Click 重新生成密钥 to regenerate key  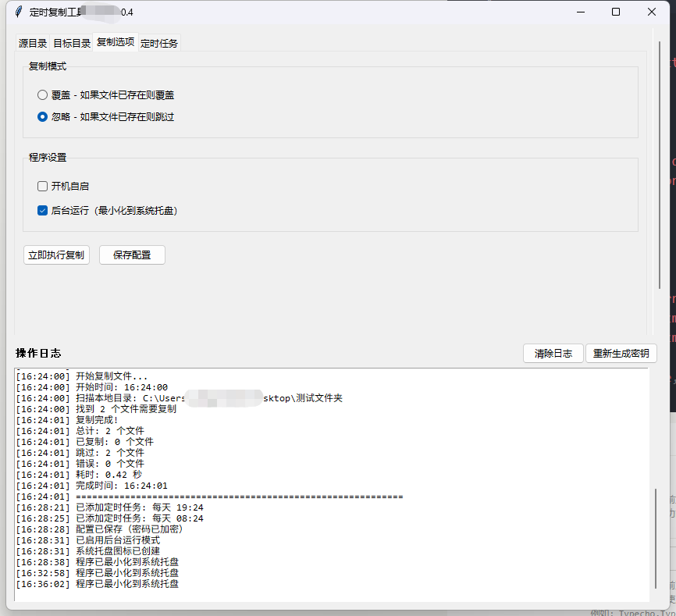621,354
